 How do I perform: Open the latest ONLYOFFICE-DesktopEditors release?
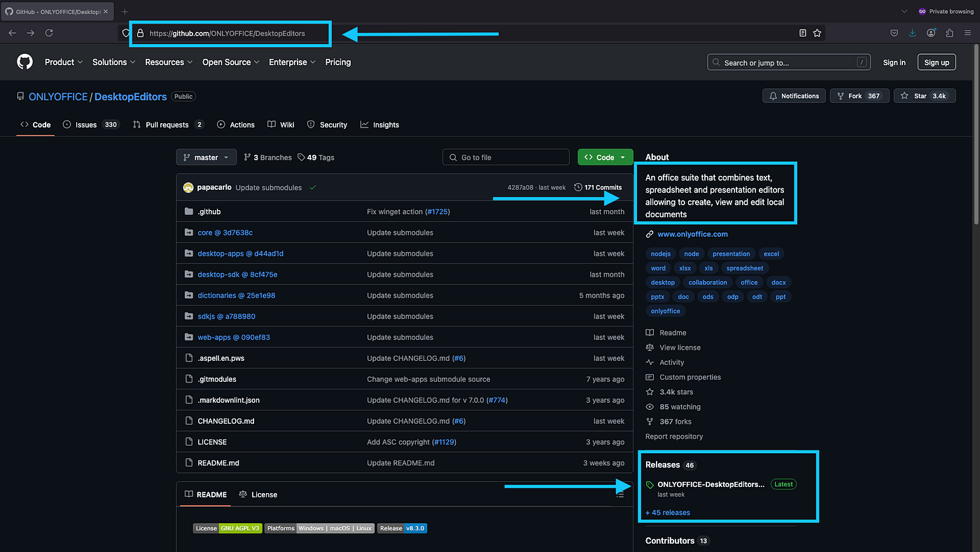(711, 484)
